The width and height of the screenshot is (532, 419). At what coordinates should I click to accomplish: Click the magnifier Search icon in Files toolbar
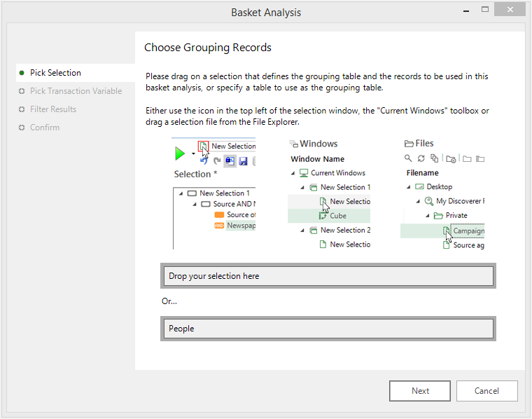(408, 158)
